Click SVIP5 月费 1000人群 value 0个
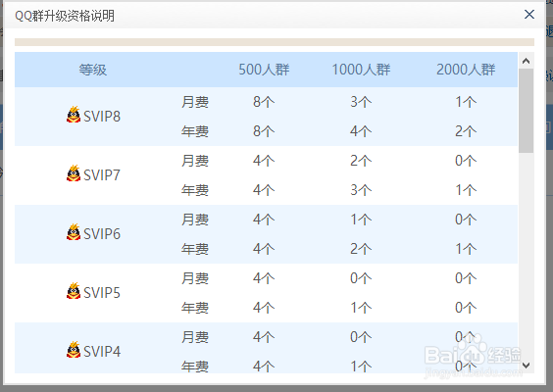 (x=361, y=278)
